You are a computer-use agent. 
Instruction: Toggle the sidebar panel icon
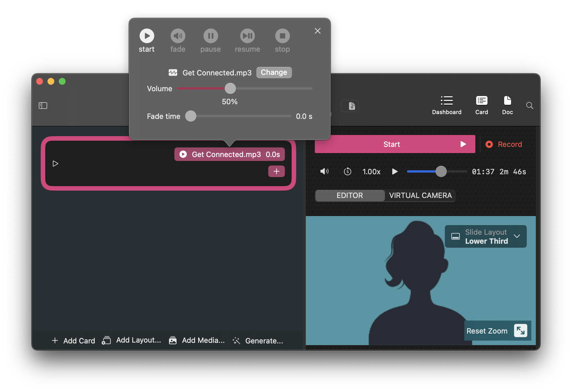pos(43,106)
